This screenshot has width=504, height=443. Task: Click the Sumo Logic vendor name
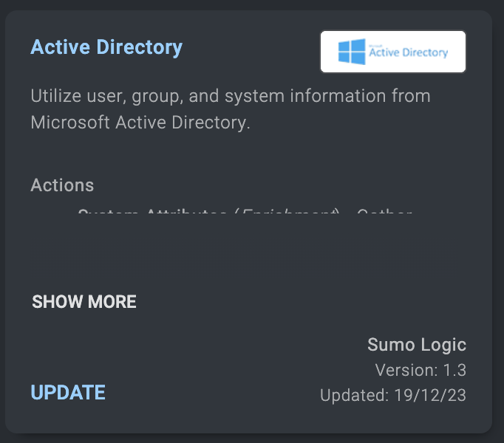pos(417,345)
